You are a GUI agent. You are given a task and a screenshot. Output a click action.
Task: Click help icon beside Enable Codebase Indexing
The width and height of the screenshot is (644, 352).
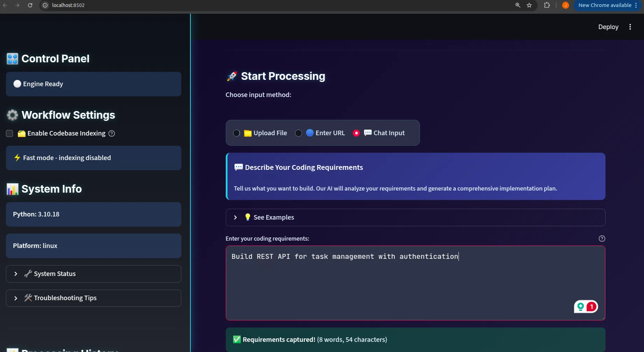click(112, 133)
